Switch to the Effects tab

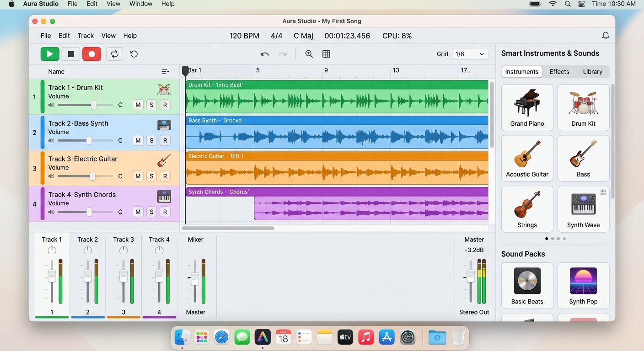559,72
